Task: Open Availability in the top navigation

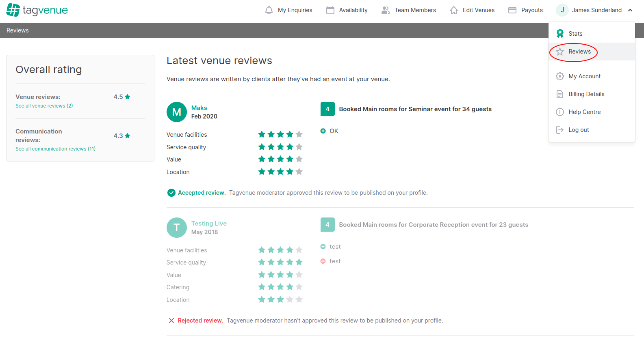Action: 347,10
